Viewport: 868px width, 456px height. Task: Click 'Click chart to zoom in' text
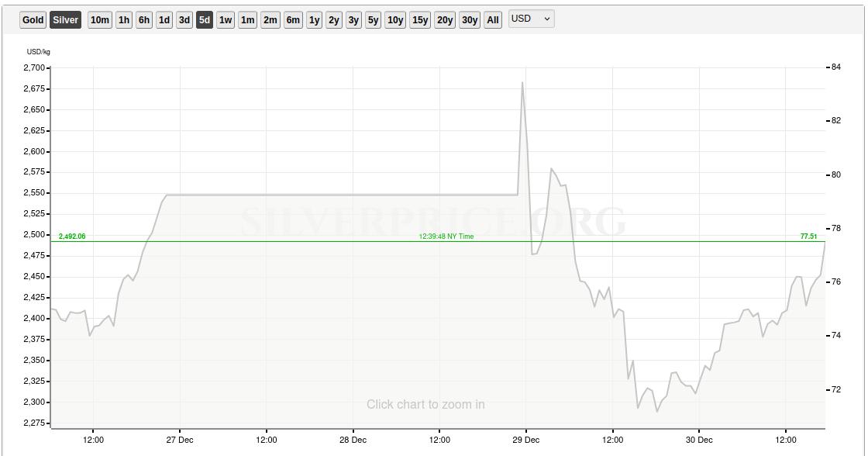click(425, 405)
